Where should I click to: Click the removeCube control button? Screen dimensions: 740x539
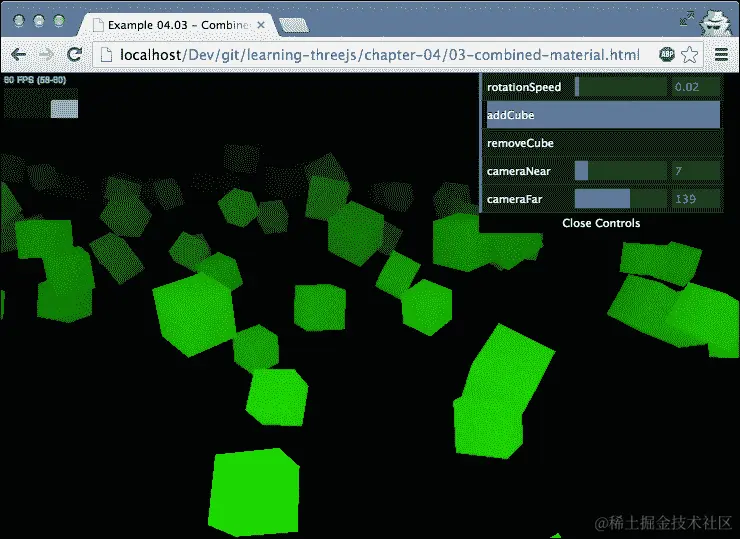tap(603, 143)
